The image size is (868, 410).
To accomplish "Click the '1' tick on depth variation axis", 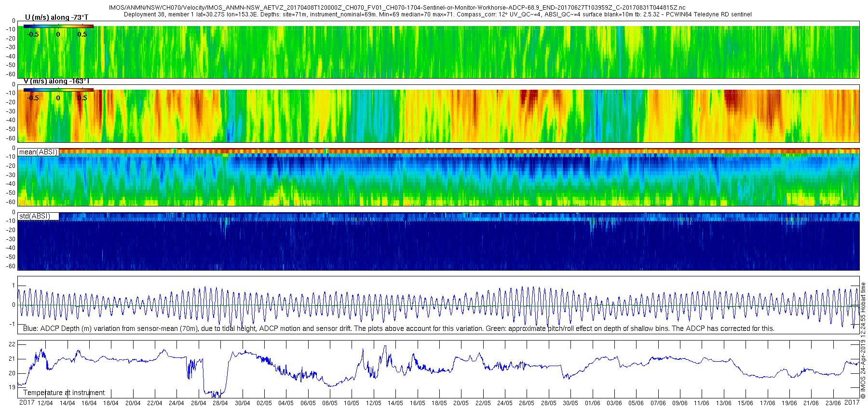I will 14,286.
